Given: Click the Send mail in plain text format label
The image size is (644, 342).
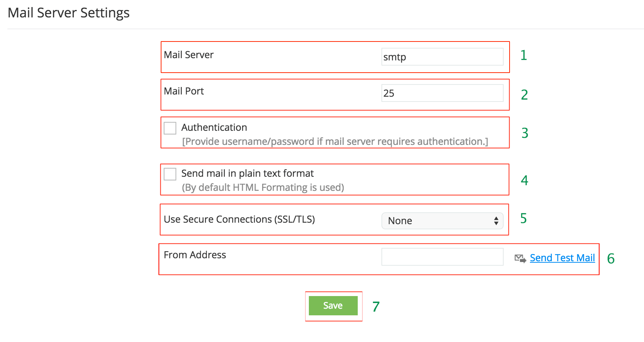Looking at the screenshot, I should pyautogui.click(x=247, y=173).
